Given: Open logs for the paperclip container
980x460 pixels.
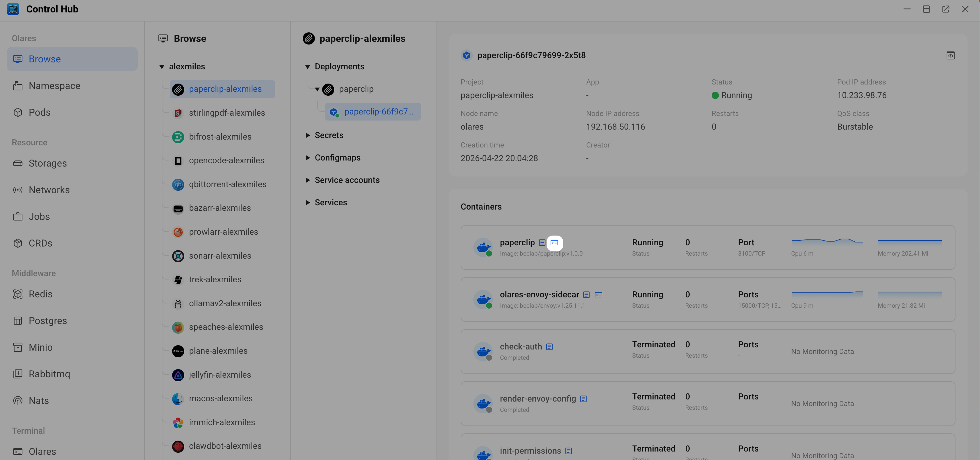Looking at the screenshot, I should [x=542, y=243].
